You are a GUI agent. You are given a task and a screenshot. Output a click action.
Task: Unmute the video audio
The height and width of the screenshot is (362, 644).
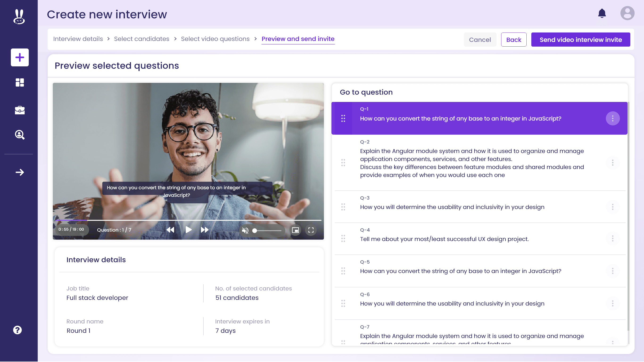pyautogui.click(x=245, y=230)
